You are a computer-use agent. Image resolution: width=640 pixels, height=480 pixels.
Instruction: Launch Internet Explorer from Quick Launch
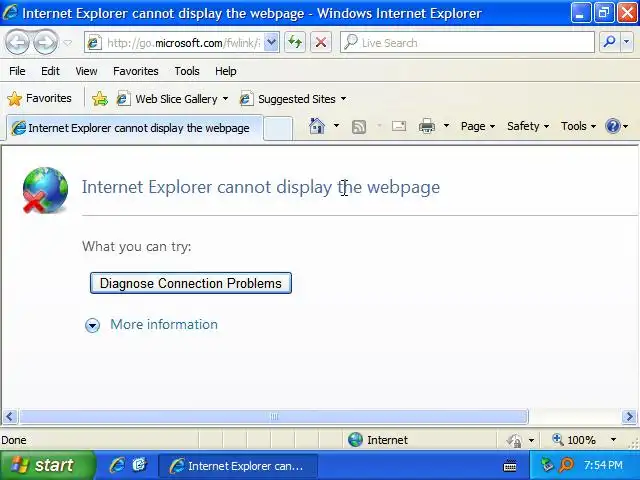click(x=117, y=465)
